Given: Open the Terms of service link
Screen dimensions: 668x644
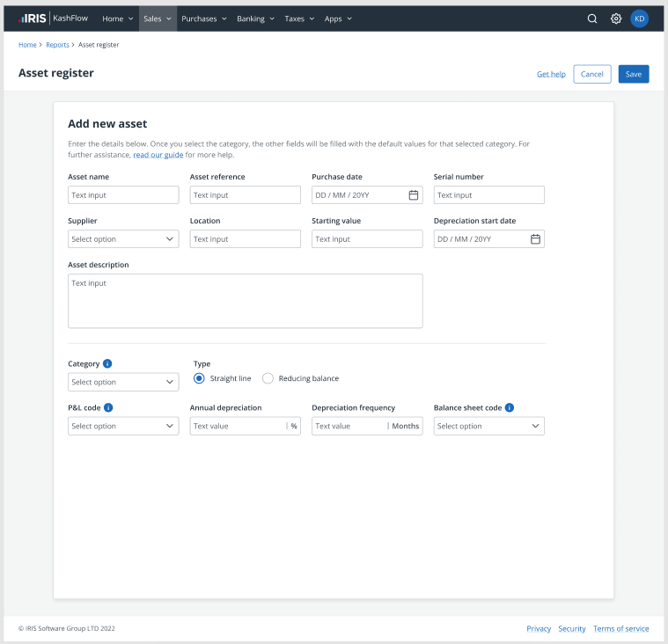Looking at the screenshot, I should pos(620,629).
